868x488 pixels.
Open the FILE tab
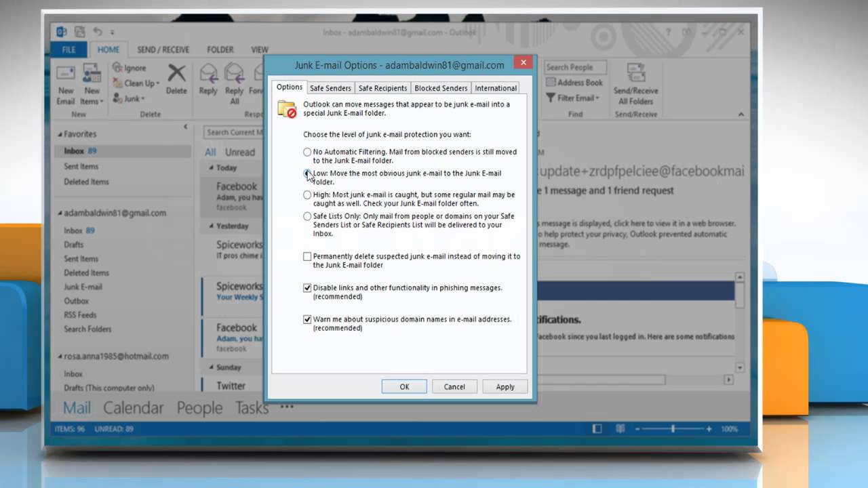coord(69,49)
